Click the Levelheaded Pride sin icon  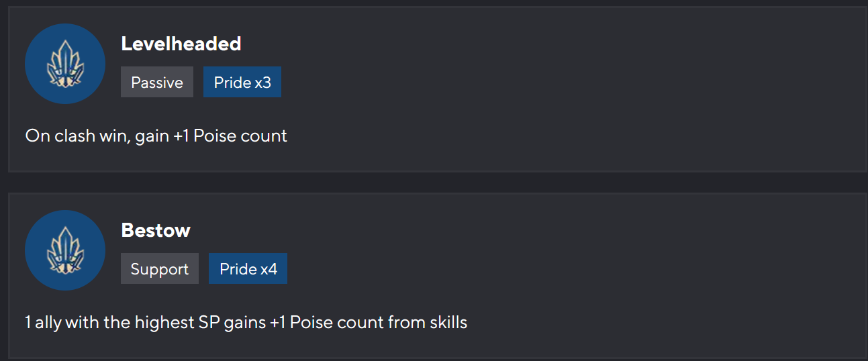click(65, 64)
